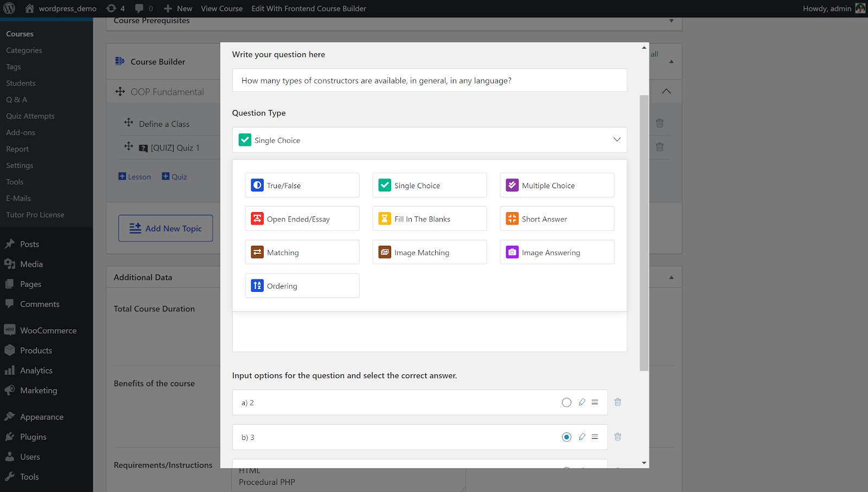Select the Matching question type icon

tap(257, 253)
